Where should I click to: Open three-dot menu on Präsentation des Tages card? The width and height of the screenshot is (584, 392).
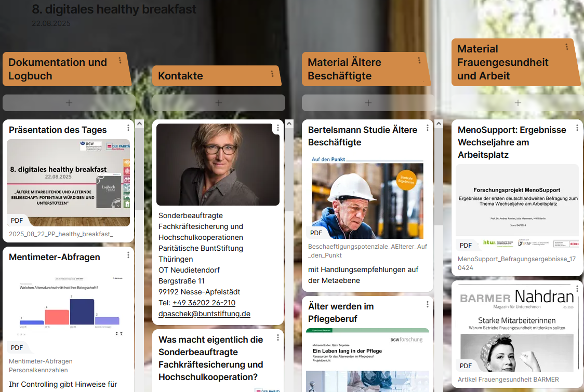[128, 128]
